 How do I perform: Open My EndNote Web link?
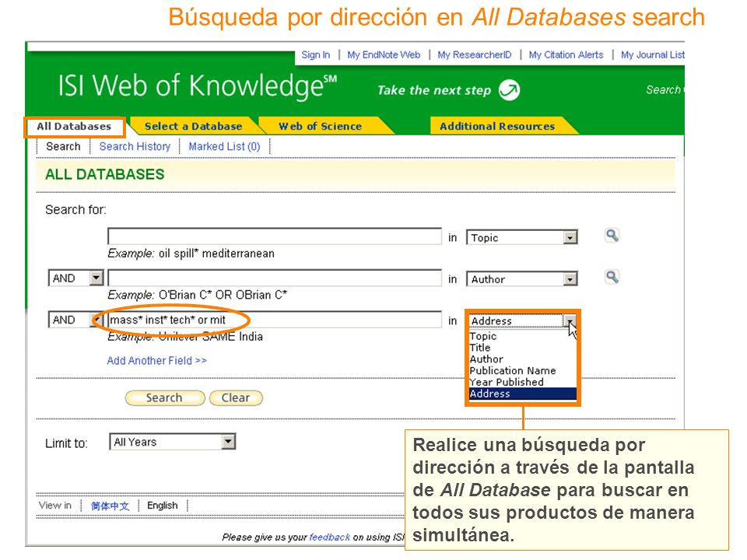[x=384, y=54]
